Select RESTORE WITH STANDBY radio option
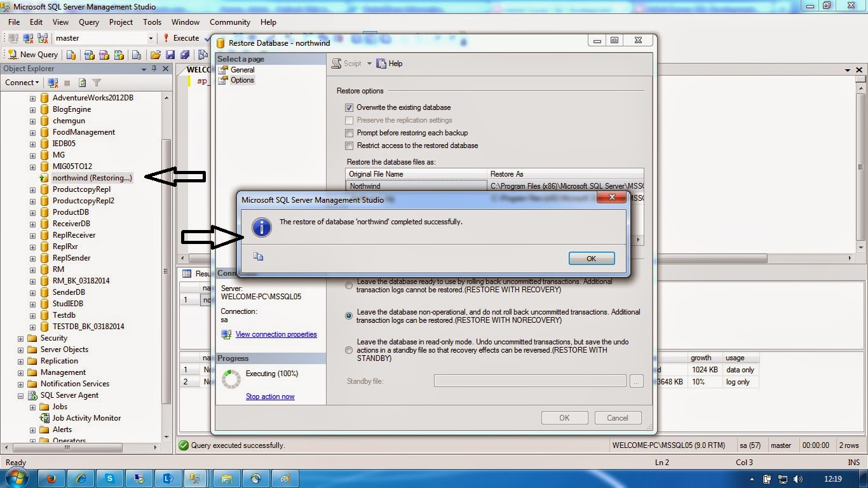The height and width of the screenshot is (488, 868). point(348,350)
